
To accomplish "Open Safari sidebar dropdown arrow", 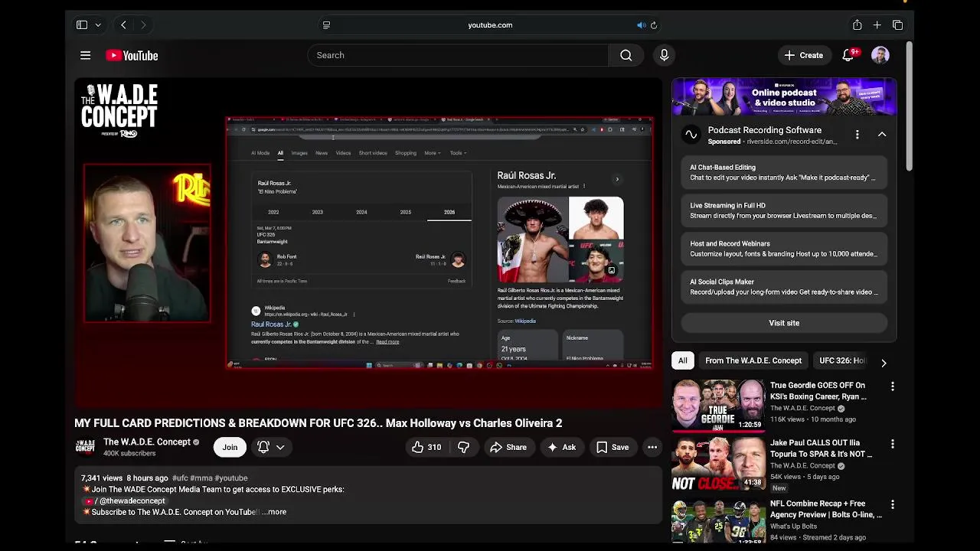I will [x=98, y=24].
